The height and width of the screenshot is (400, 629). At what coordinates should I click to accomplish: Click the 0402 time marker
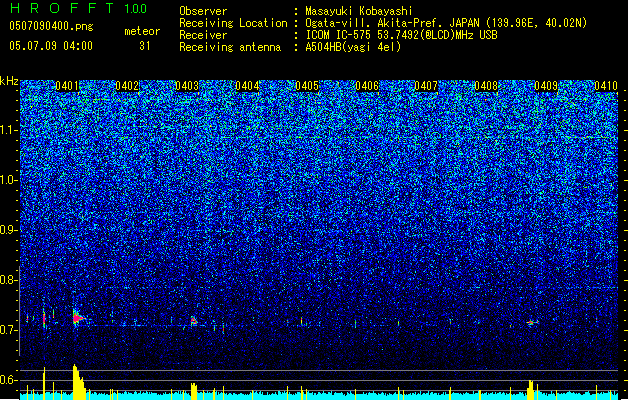tap(127, 86)
